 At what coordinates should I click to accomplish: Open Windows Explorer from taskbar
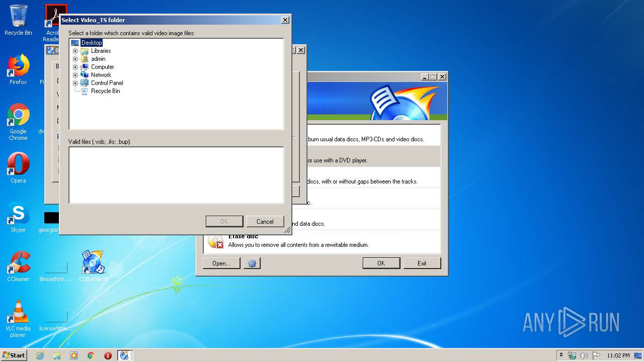57,355
